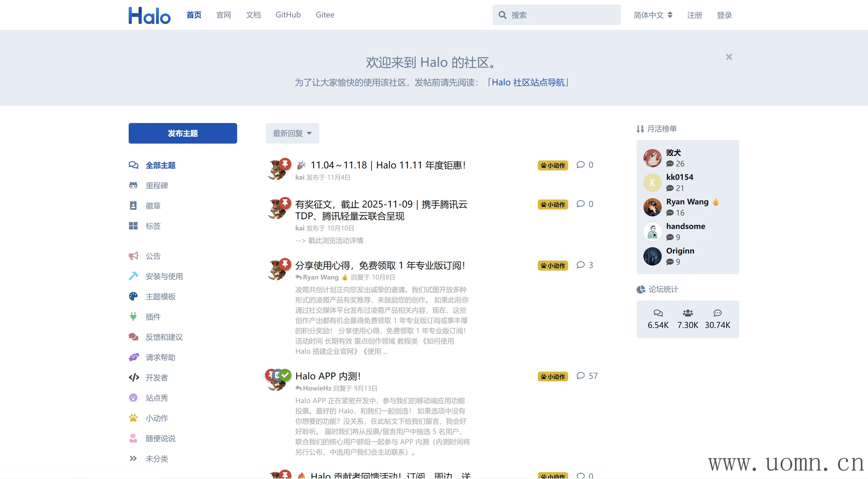
Task: Open the 主题模板 palette icon
Action: tap(134, 296)
